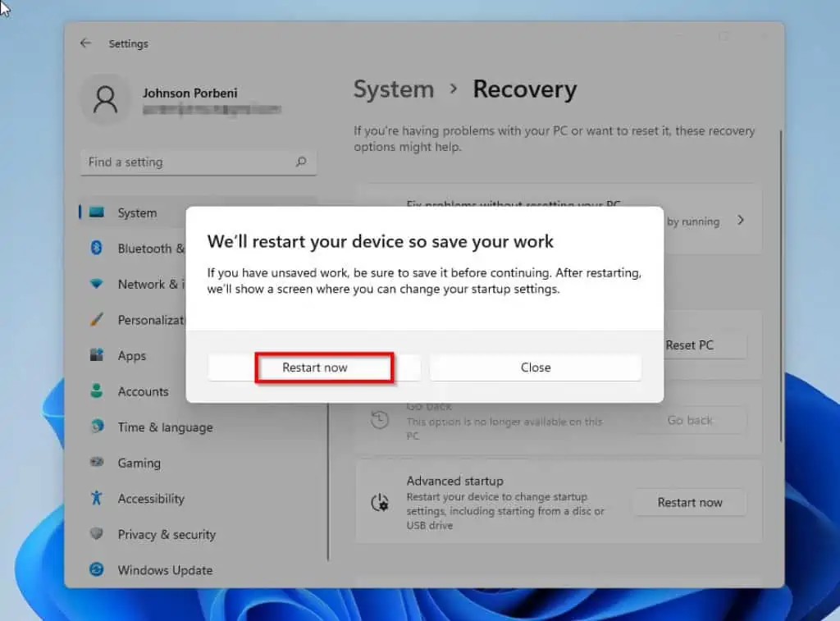Screen dimensions: 840x621
Task: Open Bluetooth & devices icon
Action: tap(97, 249)
